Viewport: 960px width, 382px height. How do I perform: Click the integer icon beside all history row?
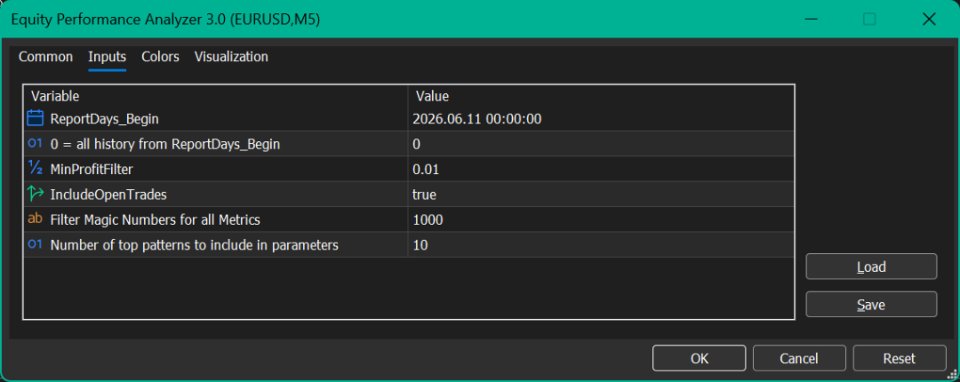pos(36,144)
